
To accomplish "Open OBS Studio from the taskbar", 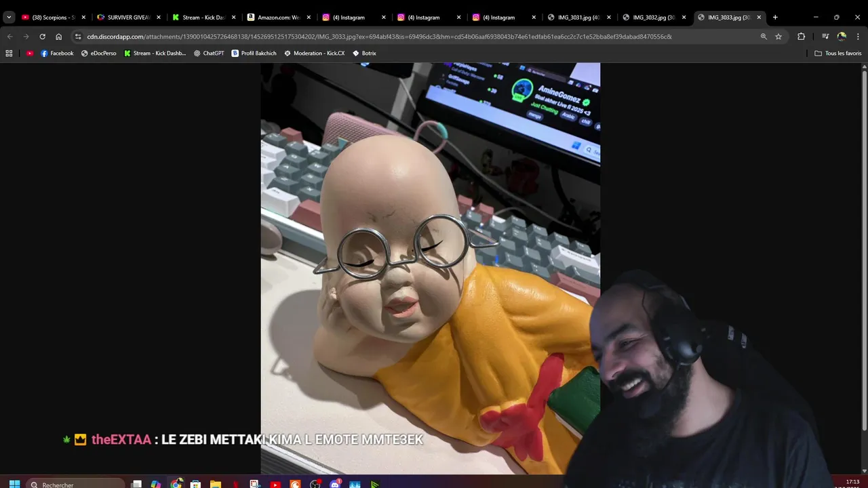I will 315,484.
